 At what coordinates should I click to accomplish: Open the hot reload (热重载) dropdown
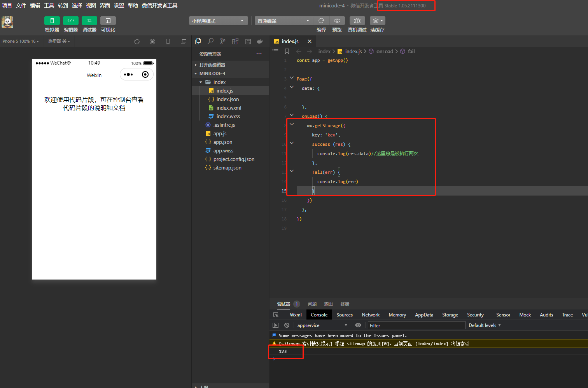point(59,41)
